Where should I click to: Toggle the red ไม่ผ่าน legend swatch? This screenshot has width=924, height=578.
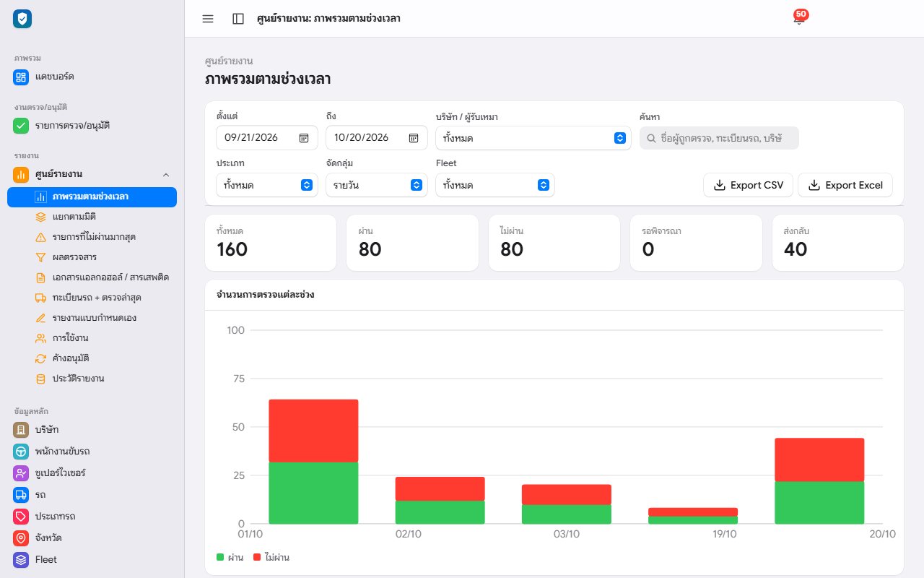coord(257,558)
